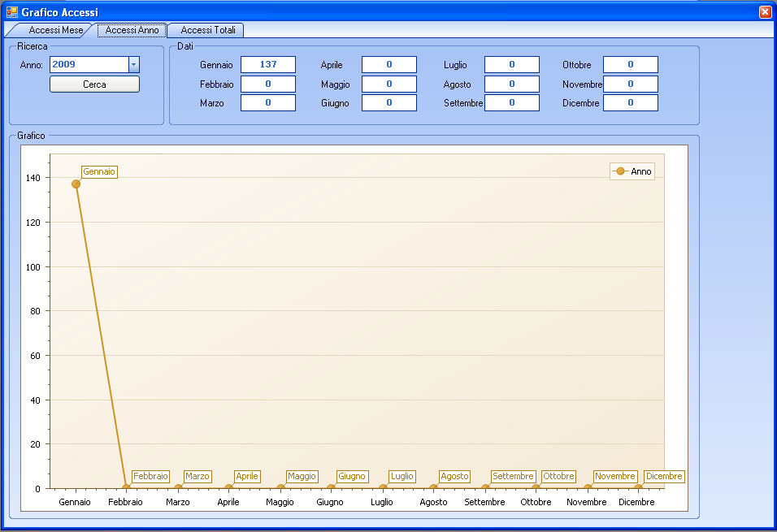Click the Luglio value field
This screenshot has width=777, height=532.
pos(511,65)
